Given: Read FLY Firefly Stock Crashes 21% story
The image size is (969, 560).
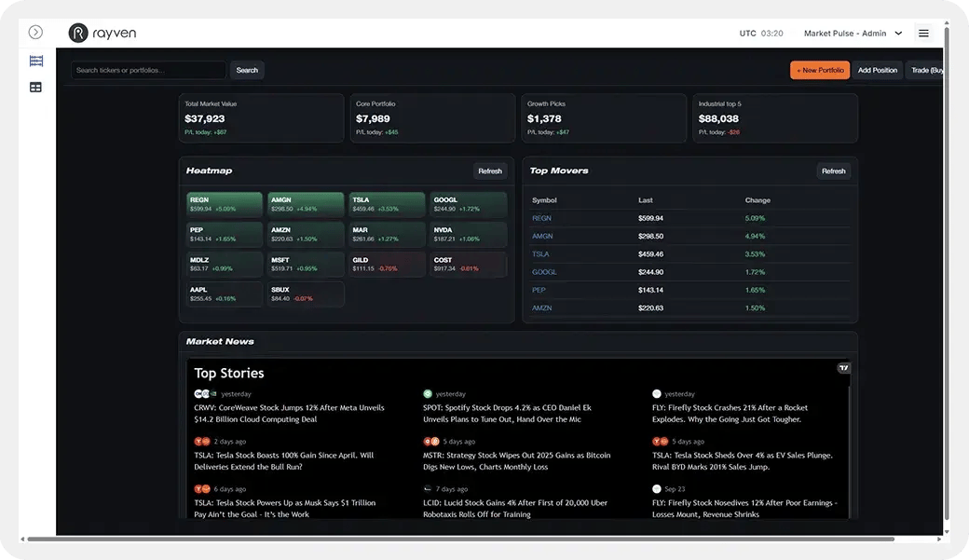Looking at the screenshot, I should 730,414.
